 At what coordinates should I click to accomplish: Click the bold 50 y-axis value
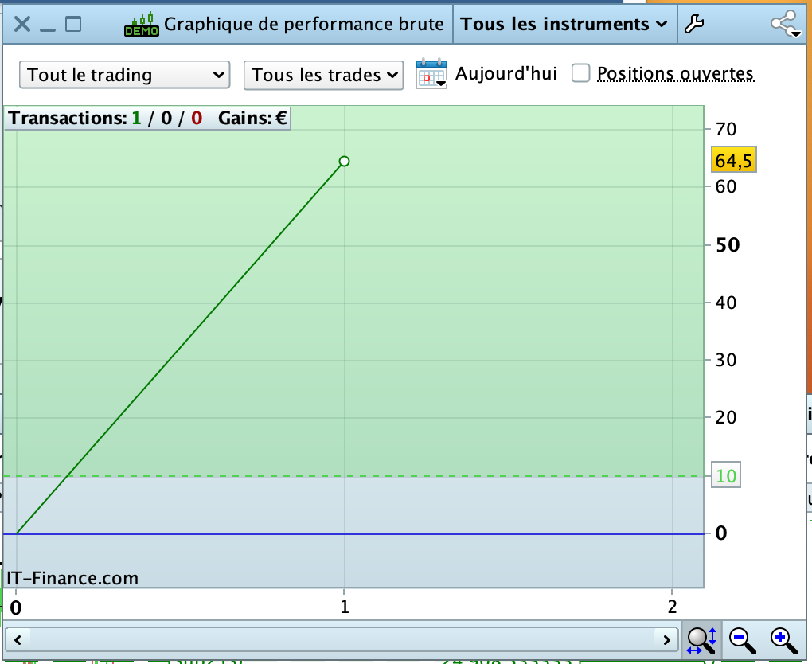coord(728,245)
